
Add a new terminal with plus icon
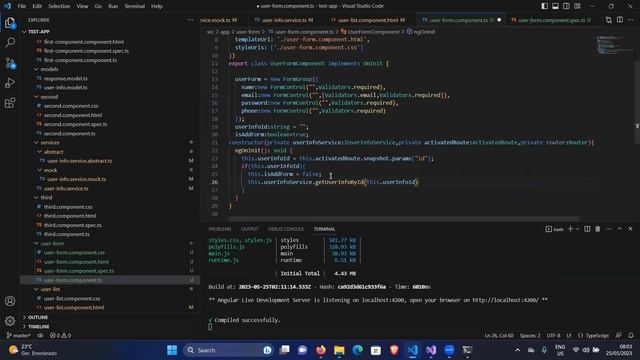point(570,229)
